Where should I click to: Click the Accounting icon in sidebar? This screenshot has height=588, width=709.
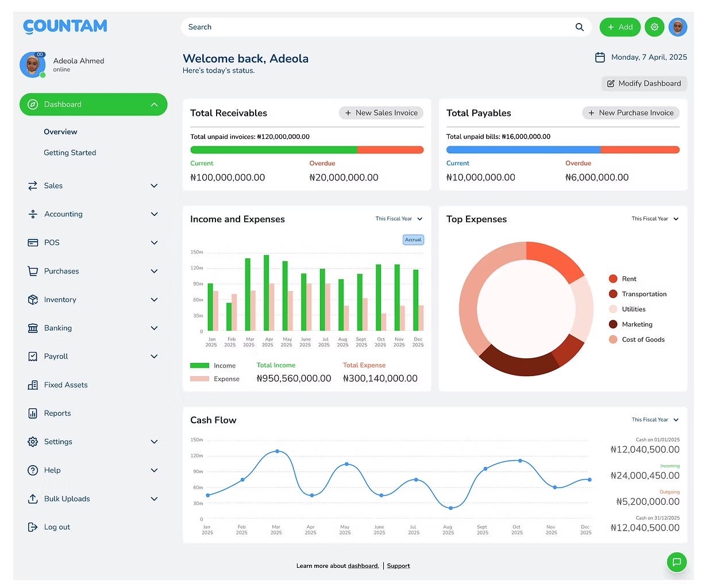click(x=33, y=214)
